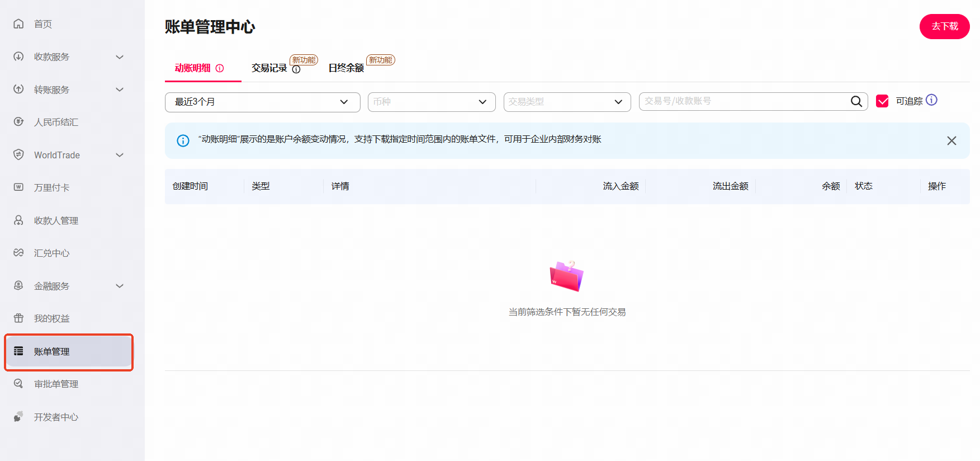The height and width of the screenshot is (461, 980).
Task: Click the 金融服务 icon
Action: click(18, 285)
